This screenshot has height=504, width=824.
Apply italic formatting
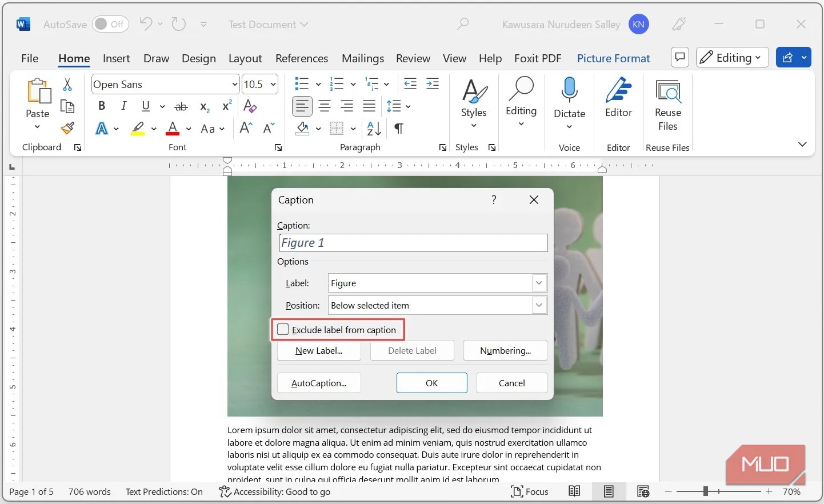(x=123, y=106)
